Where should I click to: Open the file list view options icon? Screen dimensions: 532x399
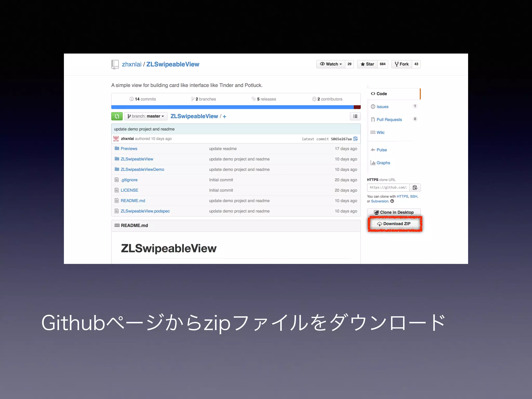tap(355, 116)
